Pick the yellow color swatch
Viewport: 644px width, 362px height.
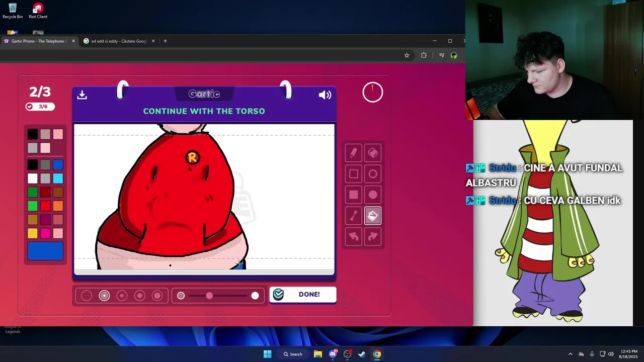pos(32,233)
